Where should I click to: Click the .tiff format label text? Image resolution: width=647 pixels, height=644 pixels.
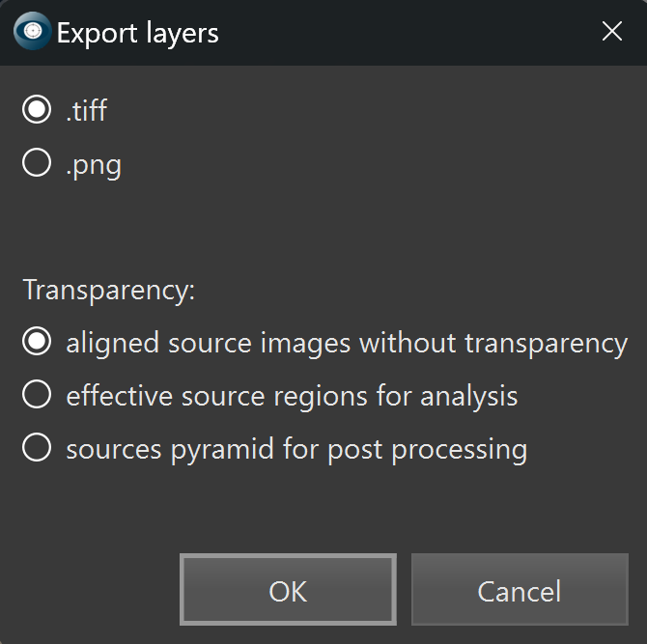point(86,110)
